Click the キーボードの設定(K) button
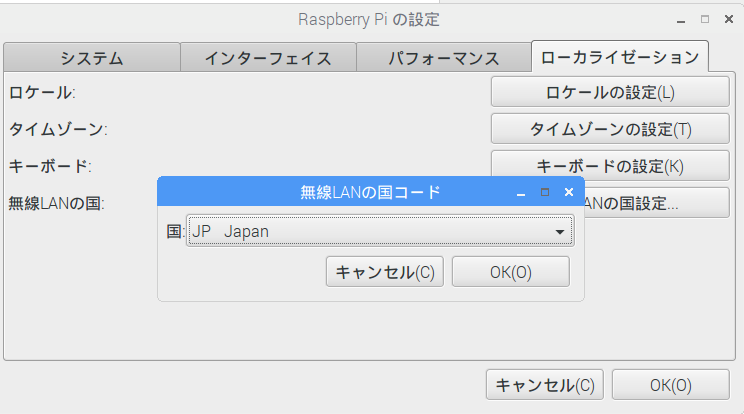 [610, 166]
